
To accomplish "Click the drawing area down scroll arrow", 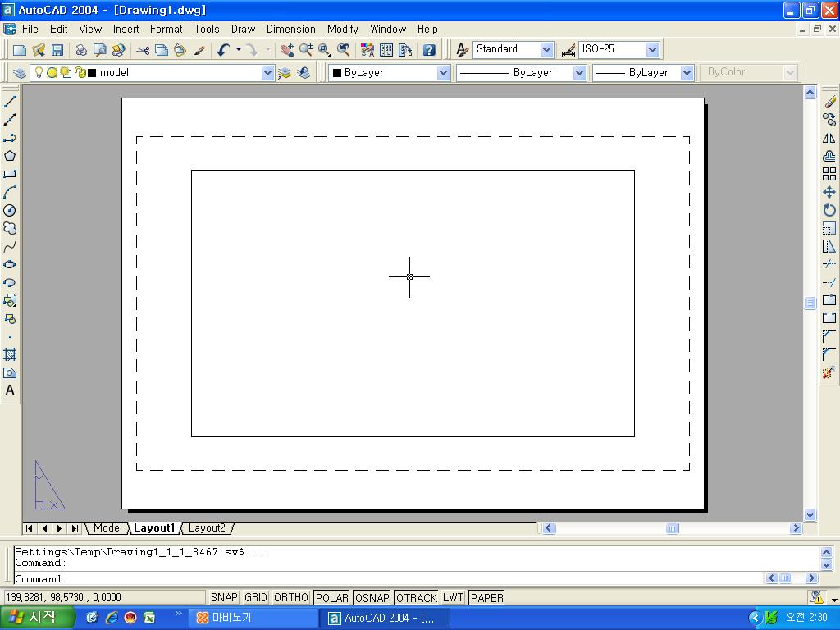I will point(810,515).
